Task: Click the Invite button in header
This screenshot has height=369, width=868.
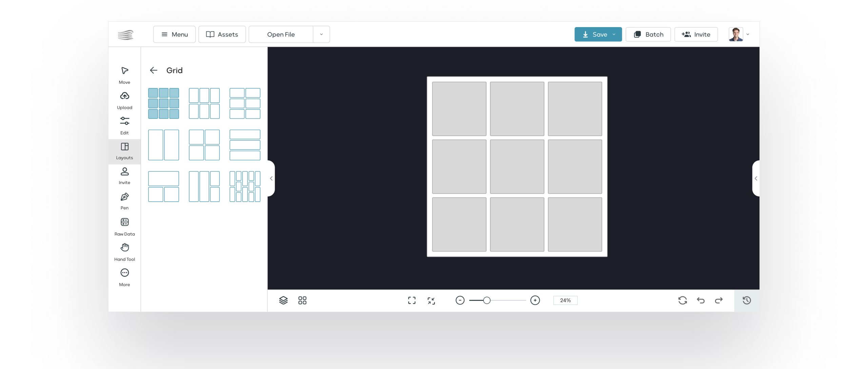Action: click(696, 34)
